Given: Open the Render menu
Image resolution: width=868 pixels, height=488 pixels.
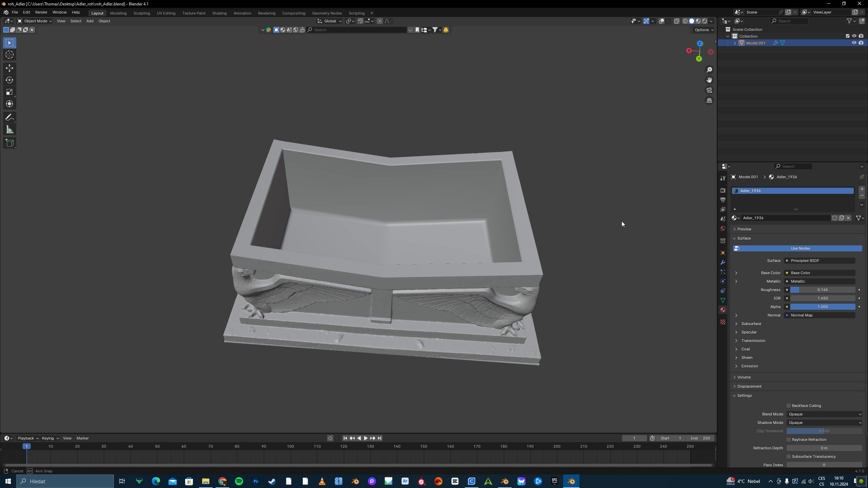Looking at the screenshot, I should pyautogui.click(x=41, y=12).
